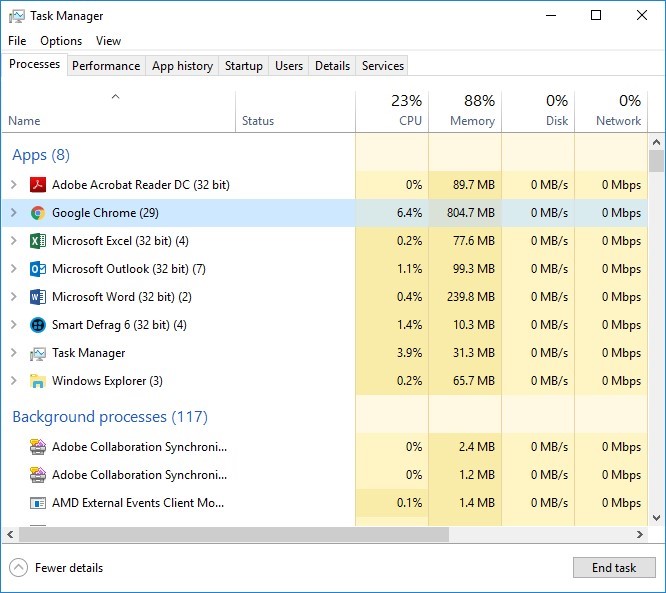Click the Fewer details link

click(x=69, y=568)
